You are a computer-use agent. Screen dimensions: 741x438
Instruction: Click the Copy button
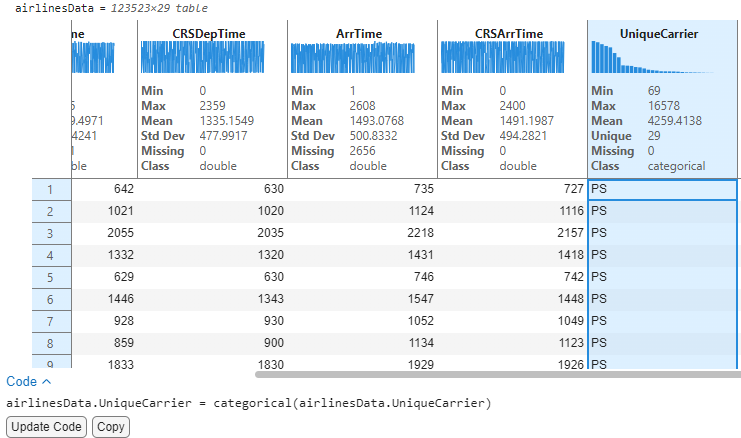(x=110, y=427)
